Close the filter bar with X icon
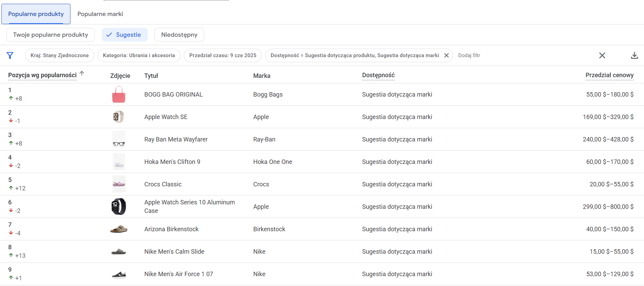This screenshot has width=644, height=286. (x=602, y=55)
